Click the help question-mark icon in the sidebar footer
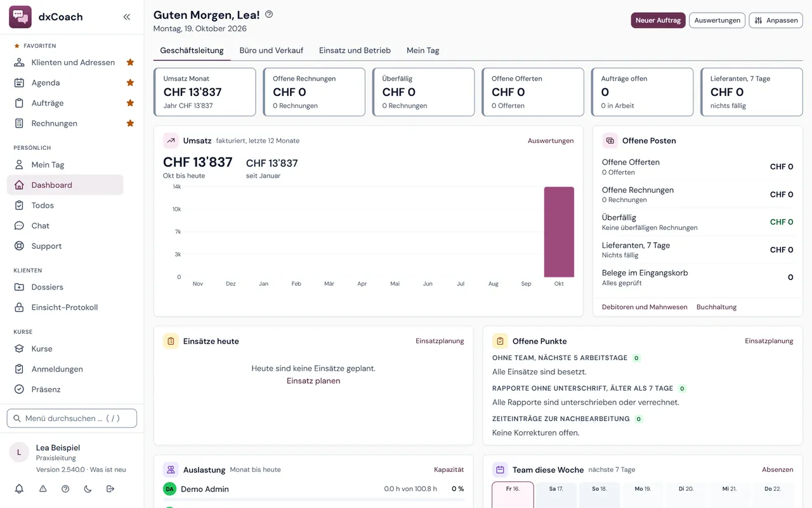 tap(65, 489)
